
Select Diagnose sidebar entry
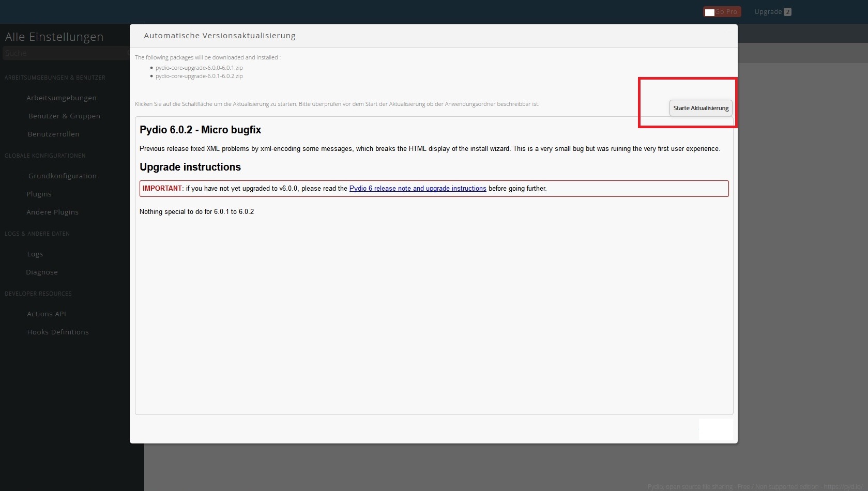(x=42, y=272)
